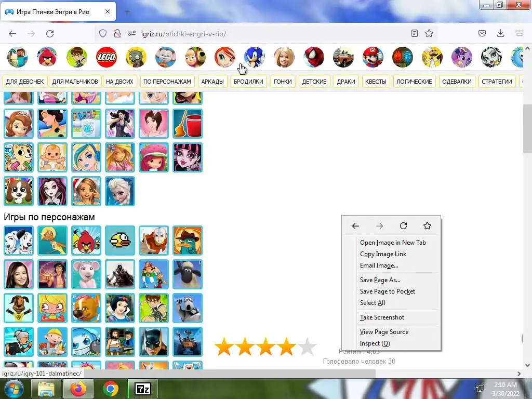Open the Monster High round icon in top row
Screen dimensions: 532x399
coord(491,57)
